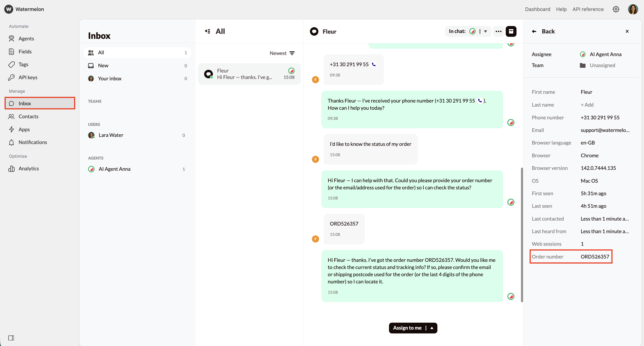The width and height of the screenshot is (644, 346).
Task: Click the phone icon beside Fleur's number
Action: point(374,64)
